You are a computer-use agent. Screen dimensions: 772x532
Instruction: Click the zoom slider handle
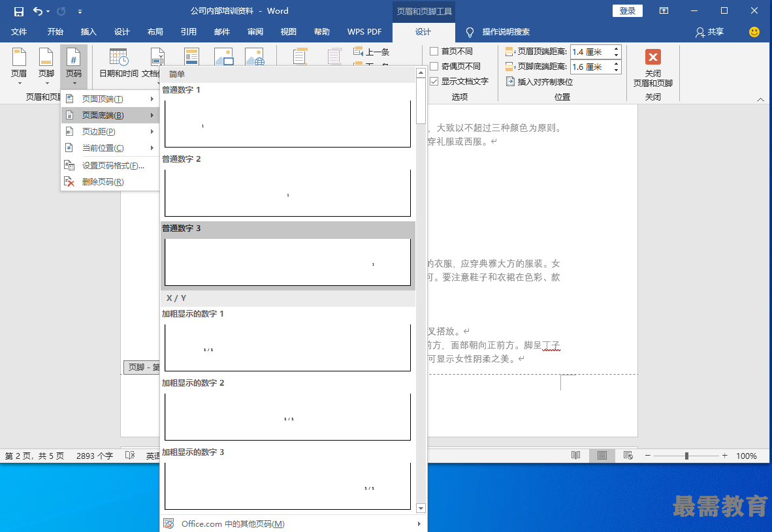click(686, 456)
